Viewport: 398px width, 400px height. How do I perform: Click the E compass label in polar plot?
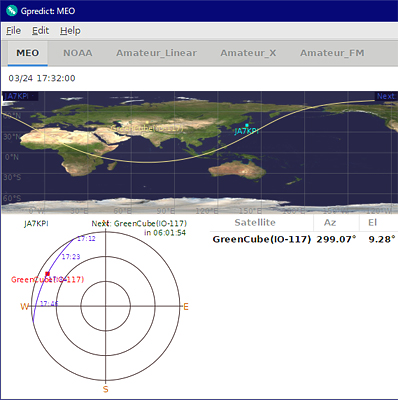186,307
